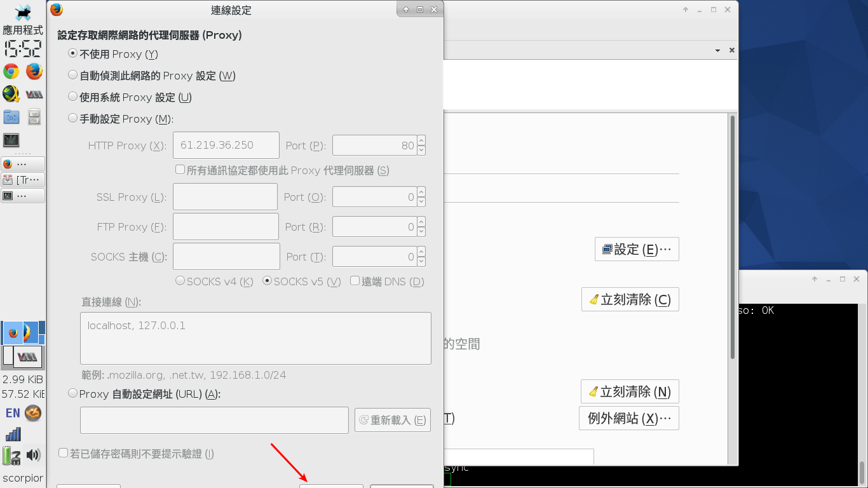Decrease the HTTP Proxy port value

click(421, 150)
